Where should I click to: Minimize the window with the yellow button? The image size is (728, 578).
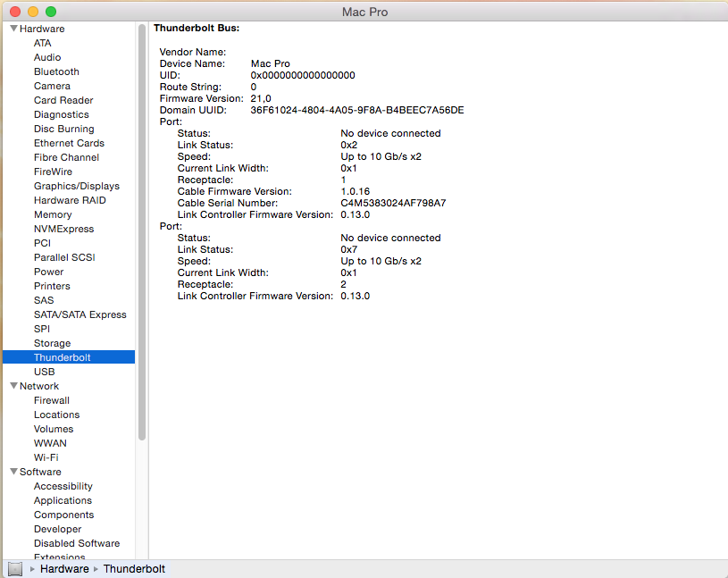click(33, 12)
